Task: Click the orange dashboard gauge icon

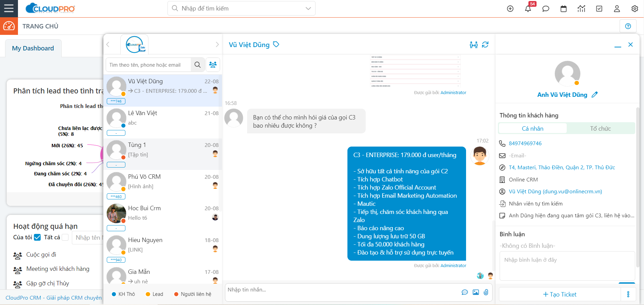Action: pyautogui.click(x=9, y=26)
